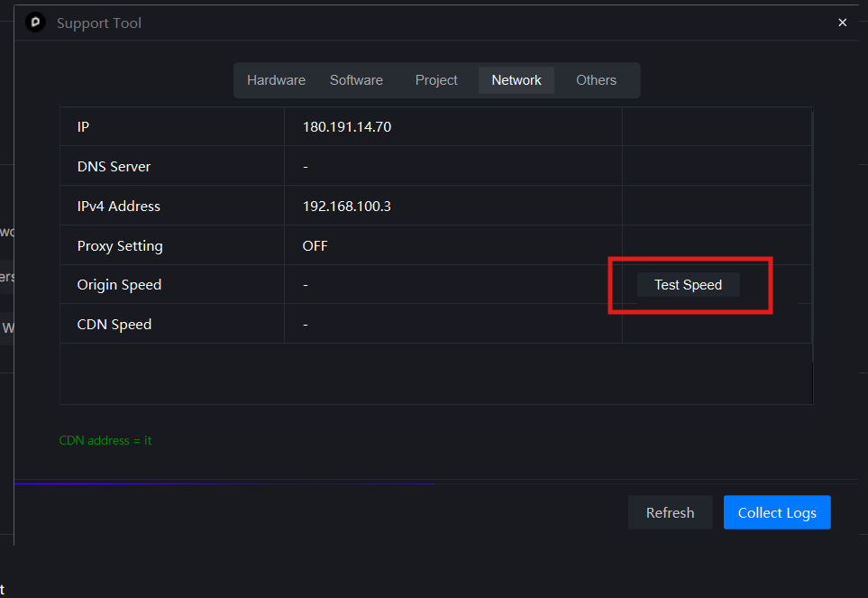Click the Support Tool window title text
Screen dimensions: 868x598
[x=99, y=23]
